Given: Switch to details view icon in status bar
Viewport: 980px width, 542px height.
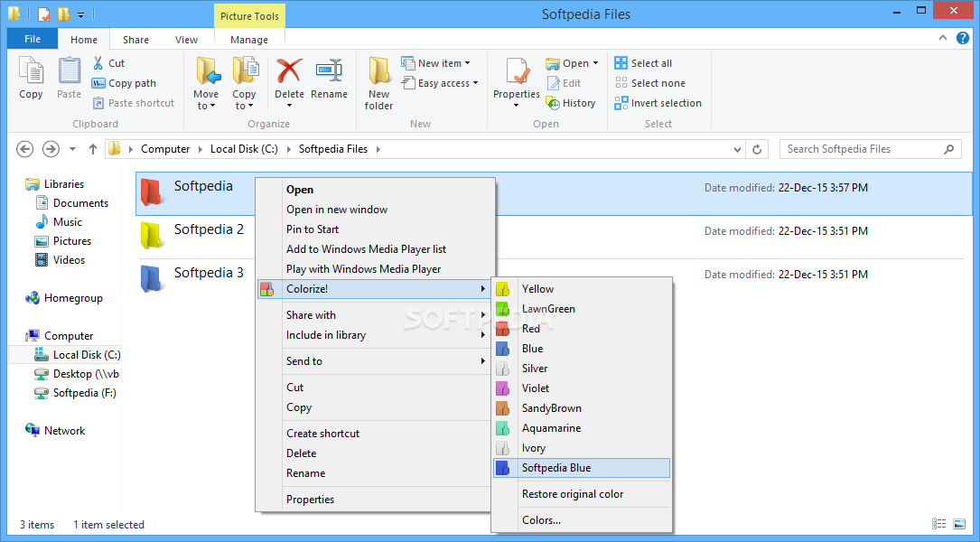Looking at the screenshot, I should pos(938,524).
